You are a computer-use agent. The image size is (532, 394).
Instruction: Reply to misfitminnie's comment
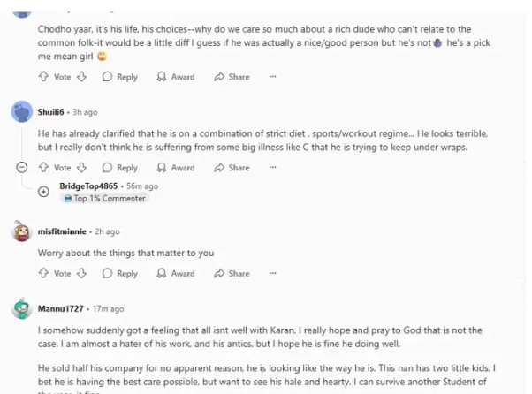click(x=120, y=273)
